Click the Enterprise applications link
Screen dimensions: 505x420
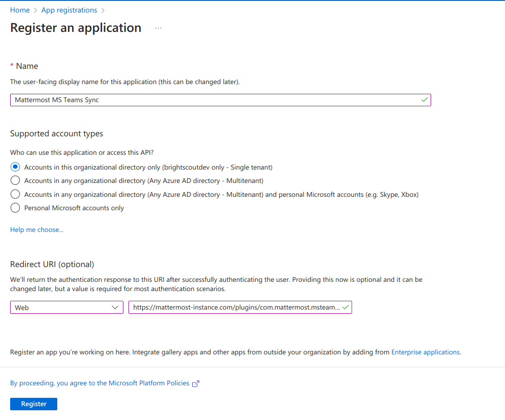click(x=425, y=352)
